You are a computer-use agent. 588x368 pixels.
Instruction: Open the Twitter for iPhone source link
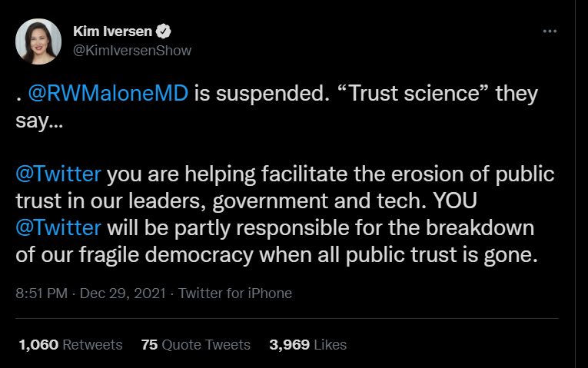pos(235,293)
